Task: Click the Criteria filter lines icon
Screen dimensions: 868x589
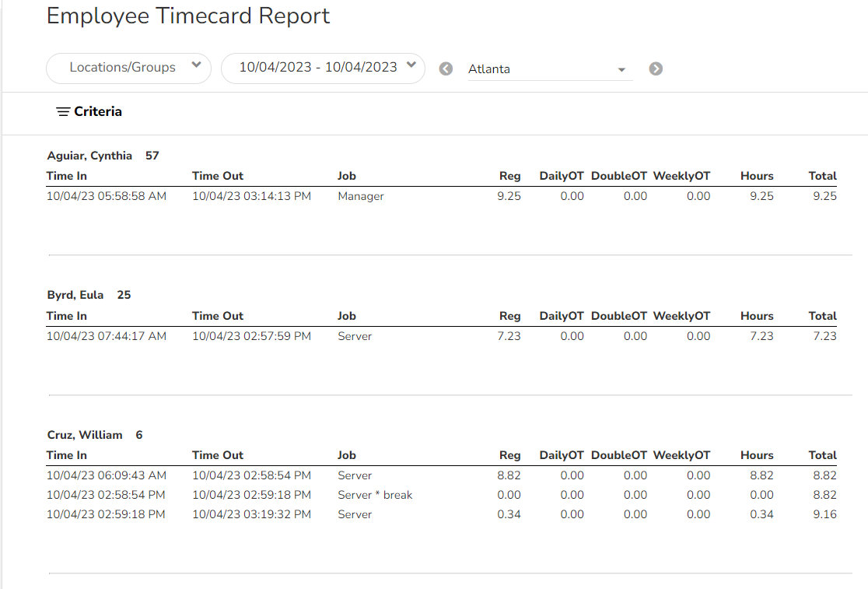Action: [x=63, y=112]
